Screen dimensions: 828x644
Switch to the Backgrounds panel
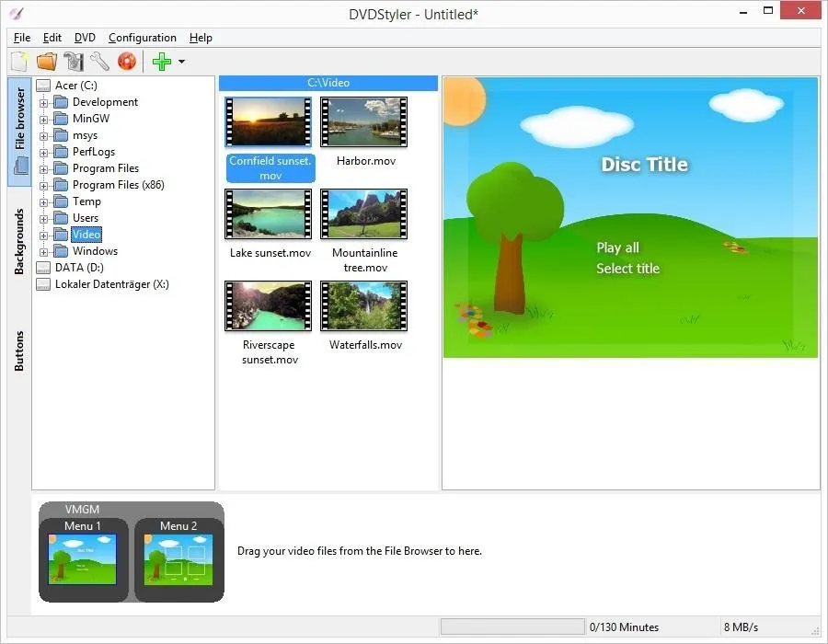tap(17, 230)
